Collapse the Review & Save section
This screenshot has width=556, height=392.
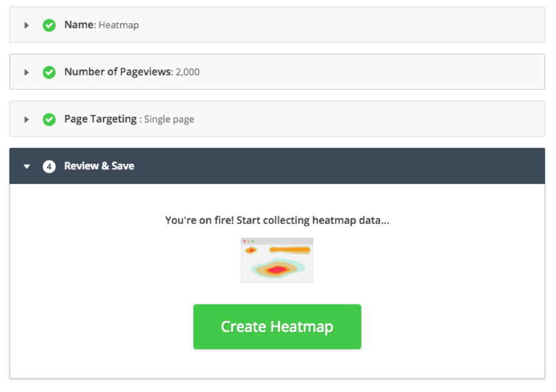pyautogui.click(x=27, y=166)
